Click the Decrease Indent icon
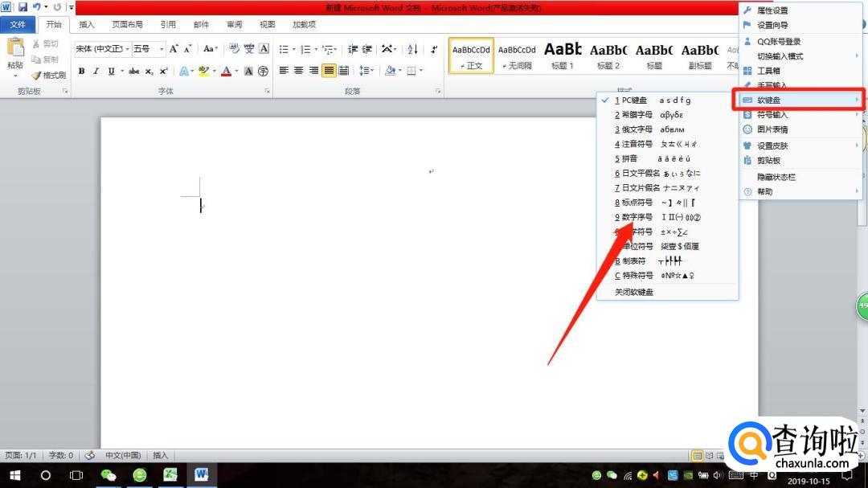This screenshot has width=868, height=488. tap(353, 49)
